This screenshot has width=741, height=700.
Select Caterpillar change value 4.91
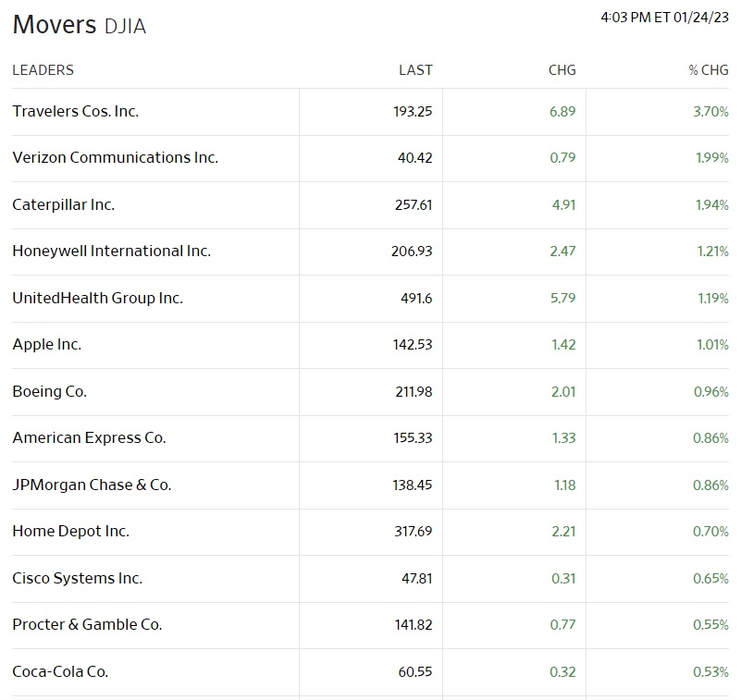(x=563, y=205)
